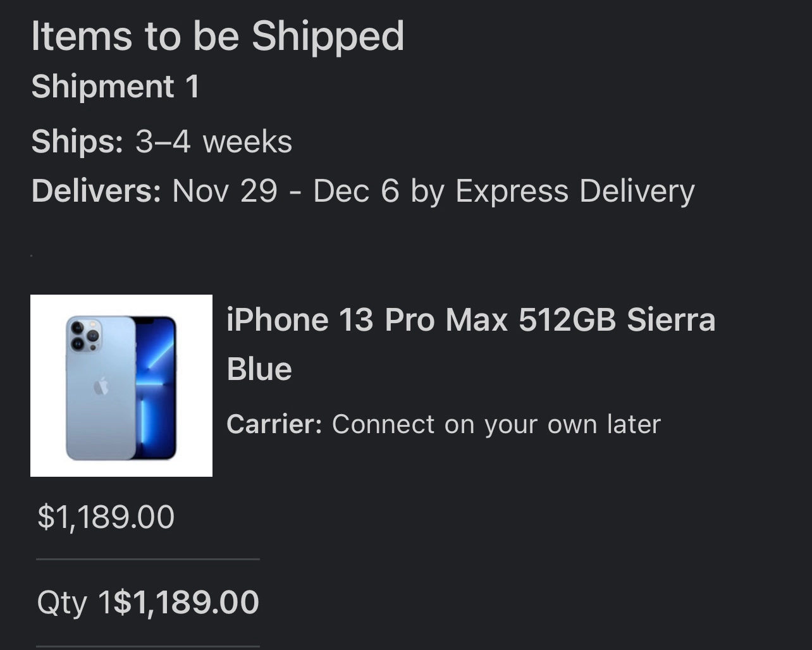
Task: Click the Delivers label
Action: [96, 190]
